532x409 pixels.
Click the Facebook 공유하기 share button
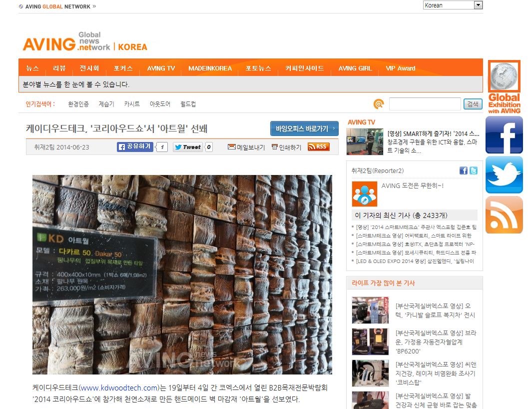[x=135, y=147]
